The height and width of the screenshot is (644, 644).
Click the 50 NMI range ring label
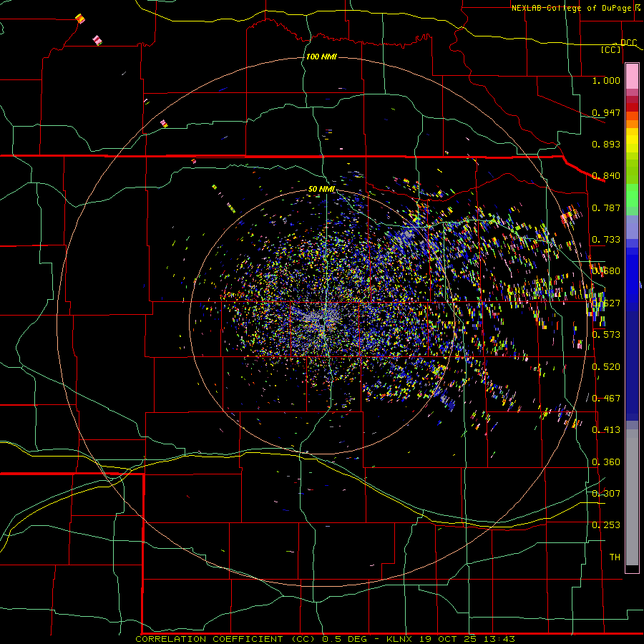[321, 190]
